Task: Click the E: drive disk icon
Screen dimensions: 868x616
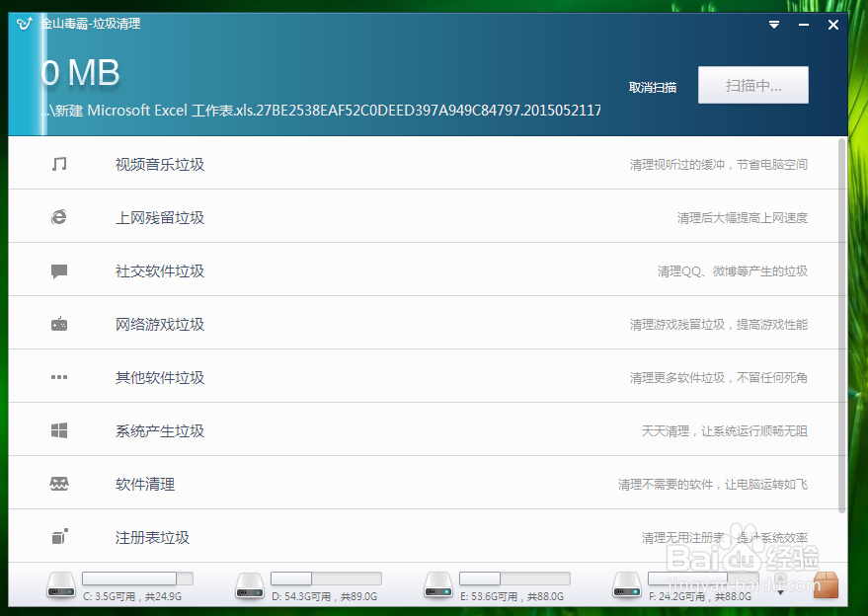Action: point(438,585)
